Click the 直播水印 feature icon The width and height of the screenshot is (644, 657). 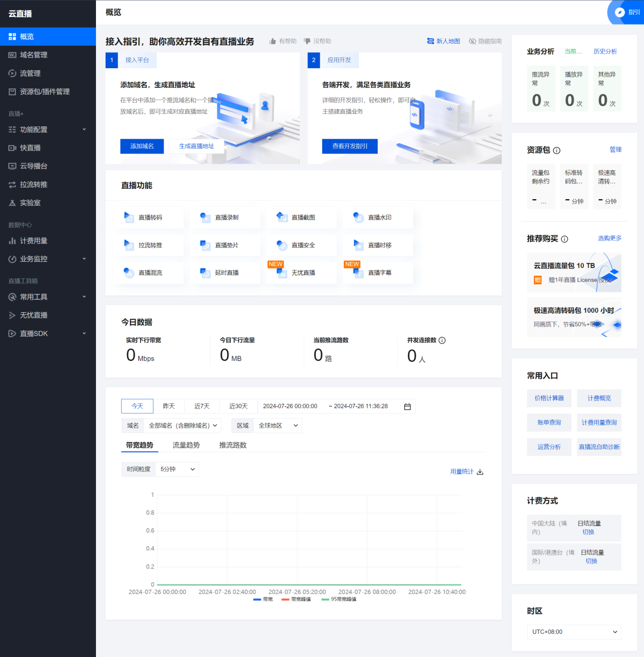coord(358,217)
